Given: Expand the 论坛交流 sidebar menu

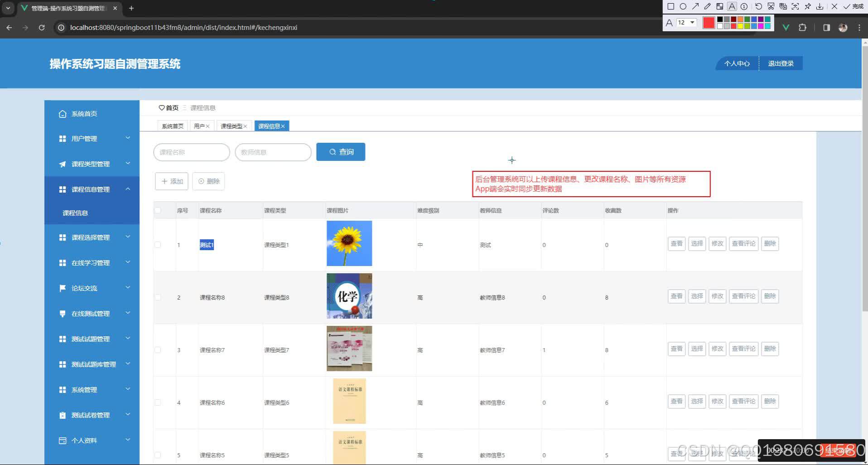Looking at the screenshot, I should [92, 288].
